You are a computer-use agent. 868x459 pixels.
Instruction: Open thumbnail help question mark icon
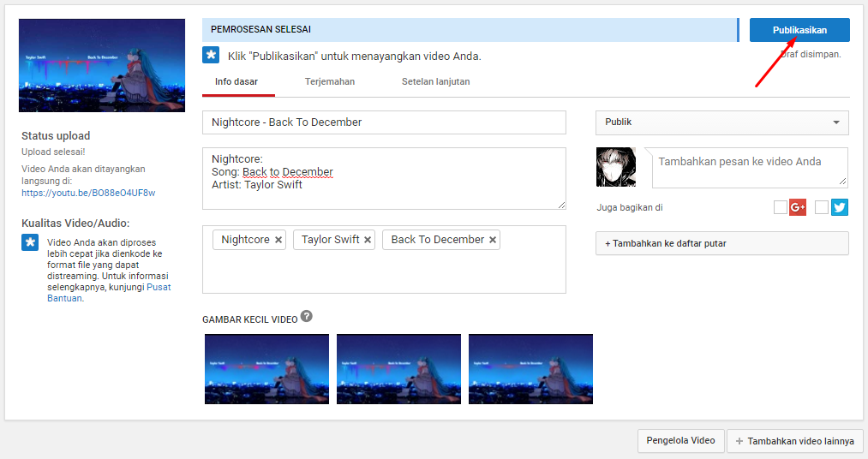(306, 316)
